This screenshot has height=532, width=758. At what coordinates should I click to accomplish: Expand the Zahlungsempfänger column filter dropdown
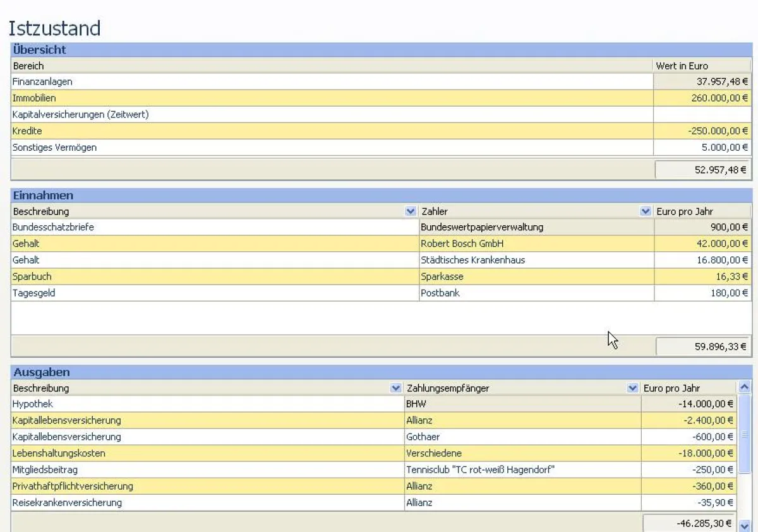click(x=632, y=389)
